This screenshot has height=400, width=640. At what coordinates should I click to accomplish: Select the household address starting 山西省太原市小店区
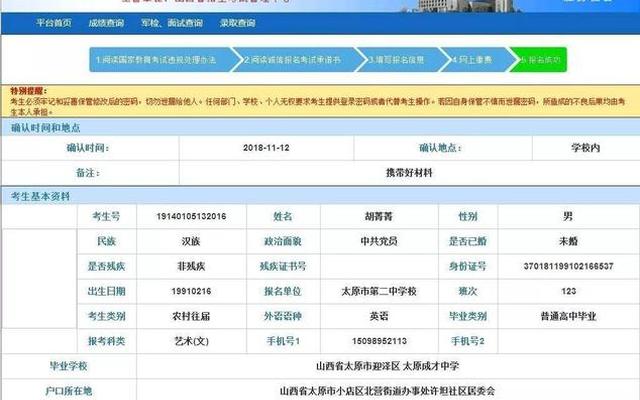coord(387,391)
